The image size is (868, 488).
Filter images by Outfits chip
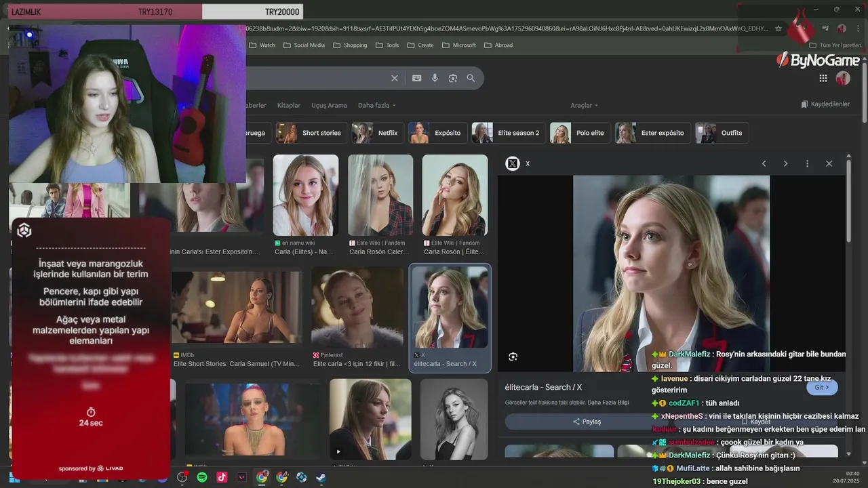pyautogui.click(x=722, y=133)
